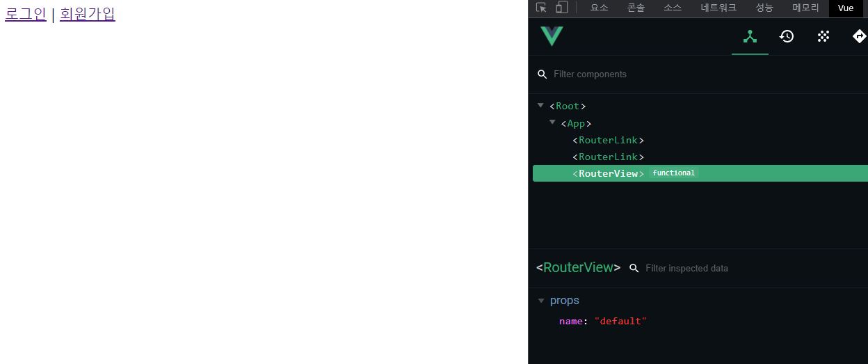Screen dimensions: 868x364
Task: Collapse the App tree node
Action: (552, 122)
